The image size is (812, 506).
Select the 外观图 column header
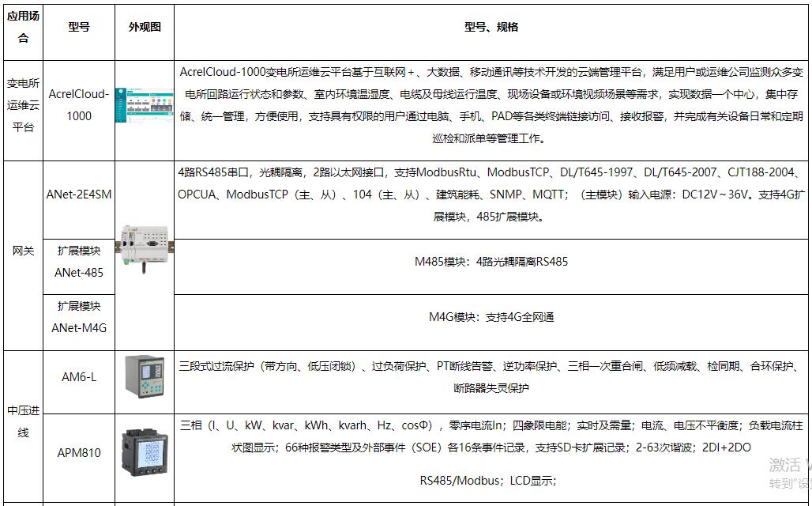pyautogui.click(x=145, y=27)
